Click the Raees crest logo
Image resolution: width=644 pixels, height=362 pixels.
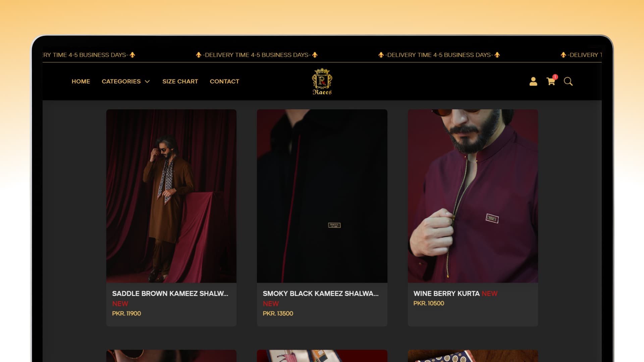(x=322, y=82)
